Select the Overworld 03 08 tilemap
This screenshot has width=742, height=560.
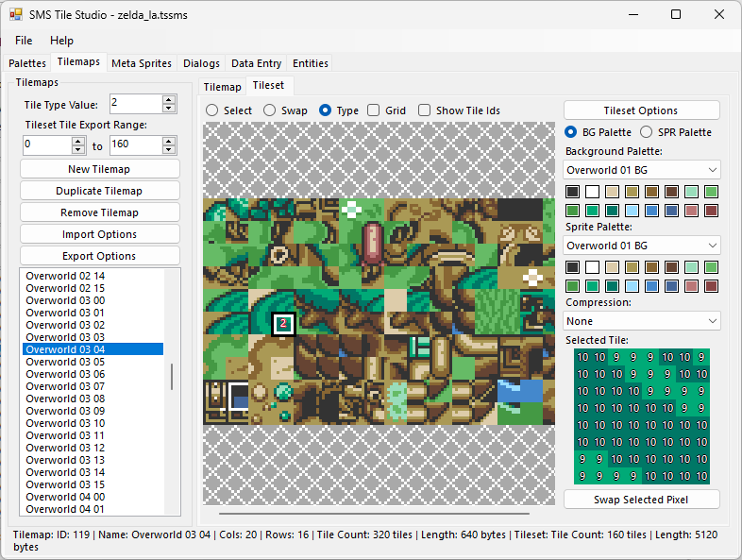[93, 399]
